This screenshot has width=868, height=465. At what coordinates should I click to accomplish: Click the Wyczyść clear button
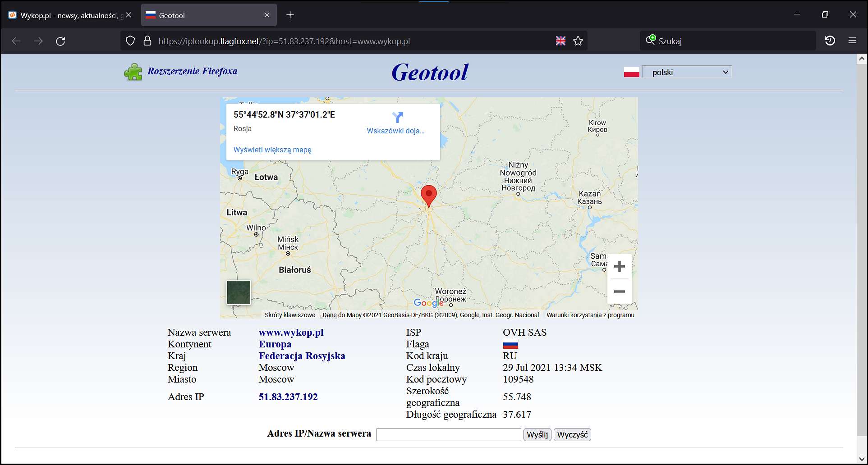pos(572,434)
